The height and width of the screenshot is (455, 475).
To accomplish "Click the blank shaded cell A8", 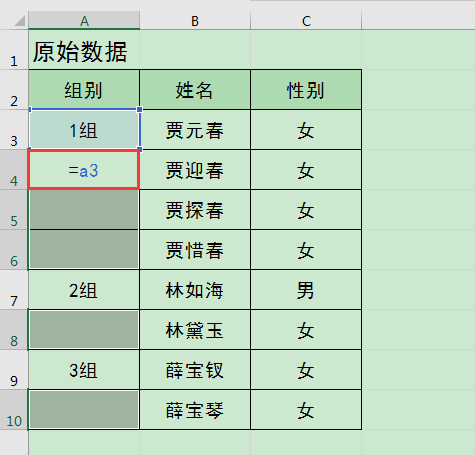I will tap(84, 330).
